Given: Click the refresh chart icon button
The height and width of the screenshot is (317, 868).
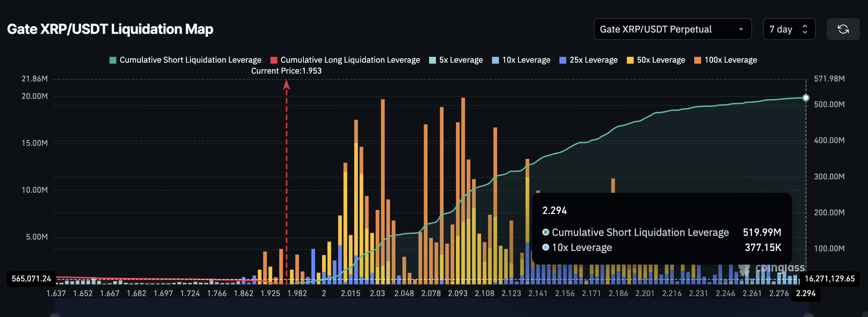Looking at the screenshot, I should pyautogui.click(x=843, y=29).
